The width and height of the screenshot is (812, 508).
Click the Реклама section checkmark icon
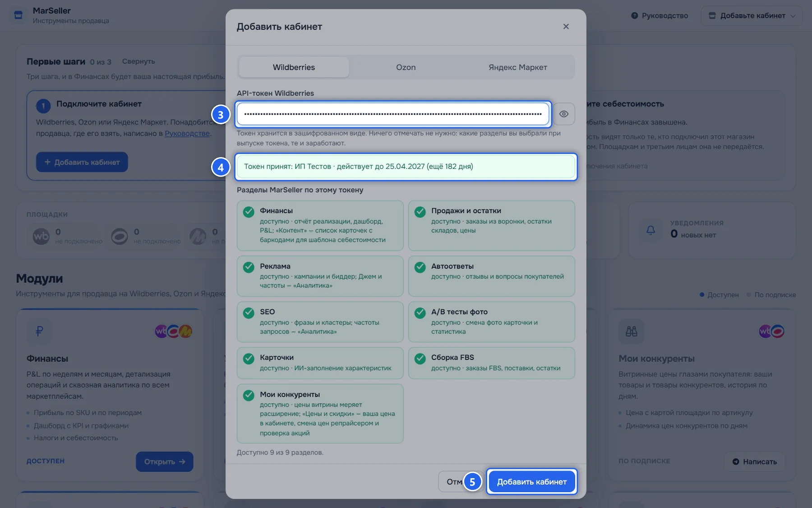(x=249, y=267)
